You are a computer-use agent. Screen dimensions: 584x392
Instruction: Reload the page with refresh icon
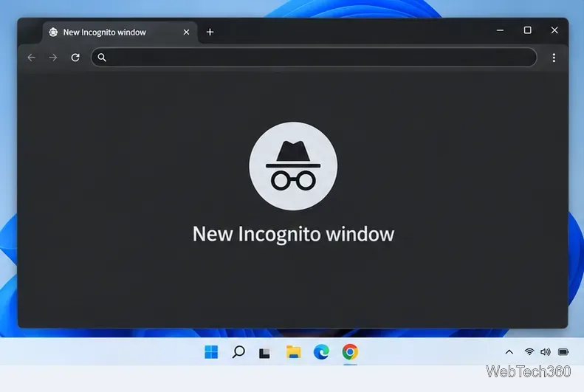point(75,58)
